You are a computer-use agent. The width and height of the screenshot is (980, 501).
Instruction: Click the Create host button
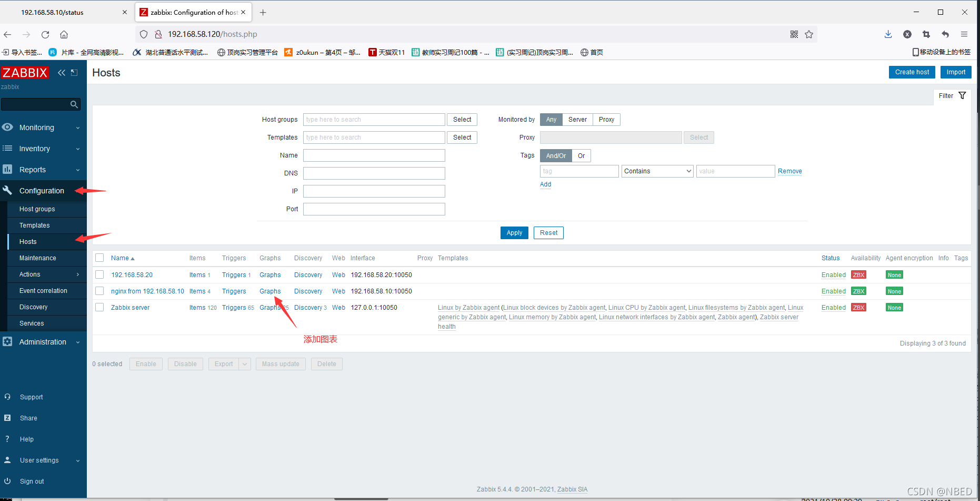click(x=912, y=72)
